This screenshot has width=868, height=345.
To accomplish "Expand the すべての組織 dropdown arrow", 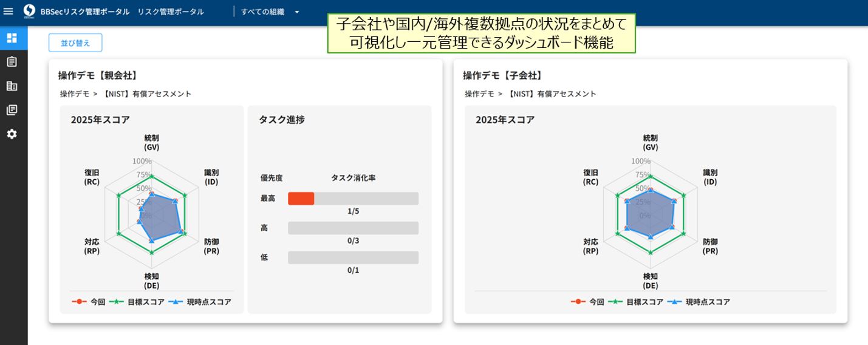I will (x=296, y=12).
